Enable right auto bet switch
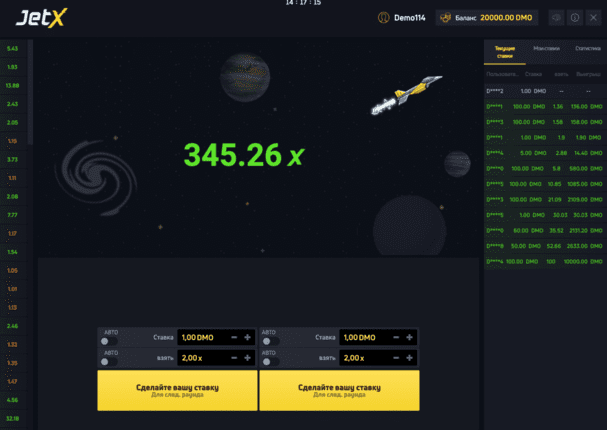 point(269,341)
